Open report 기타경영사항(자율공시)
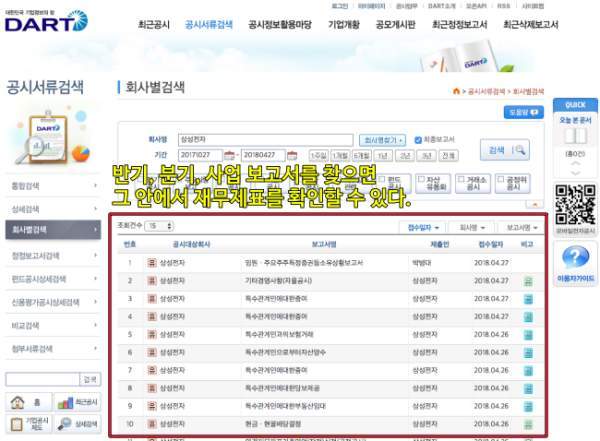 coord(278,281)
